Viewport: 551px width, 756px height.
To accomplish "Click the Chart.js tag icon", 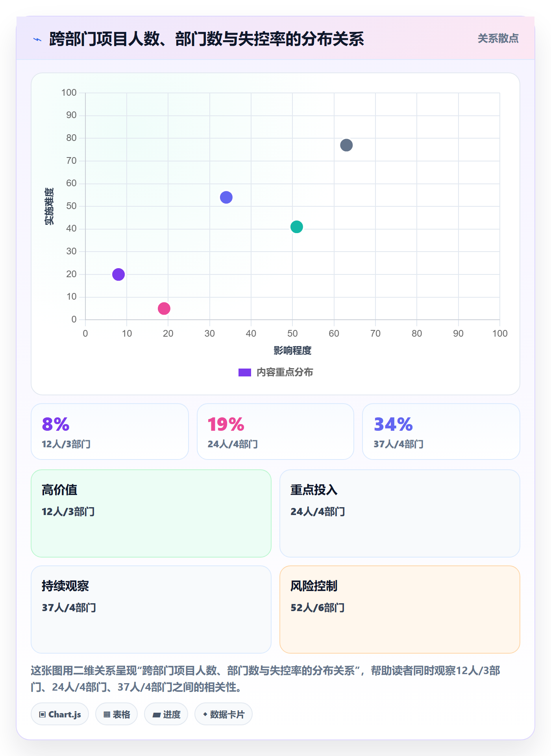I will 43,715.
